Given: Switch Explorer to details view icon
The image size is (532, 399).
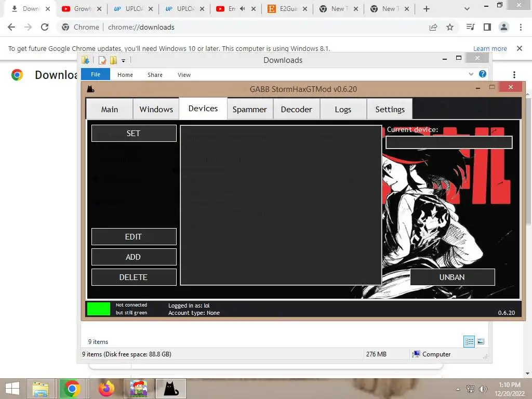Looking at the screenshot, I should (469, 341).
